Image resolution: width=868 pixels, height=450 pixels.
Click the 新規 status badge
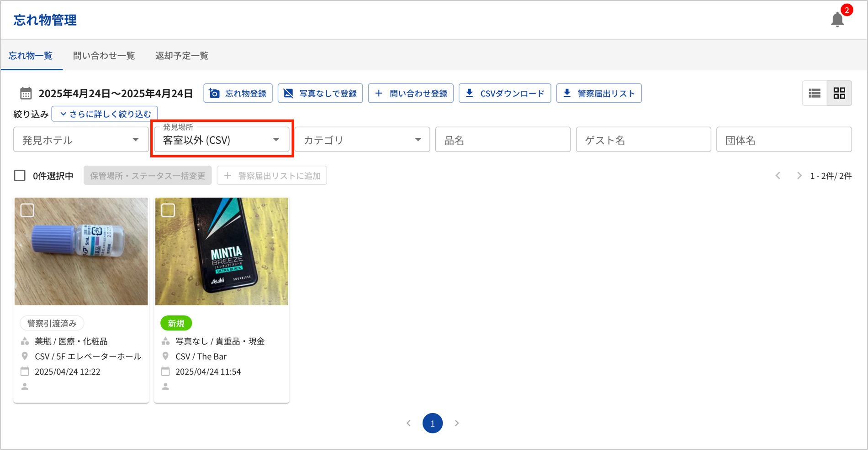click(176, 324)
